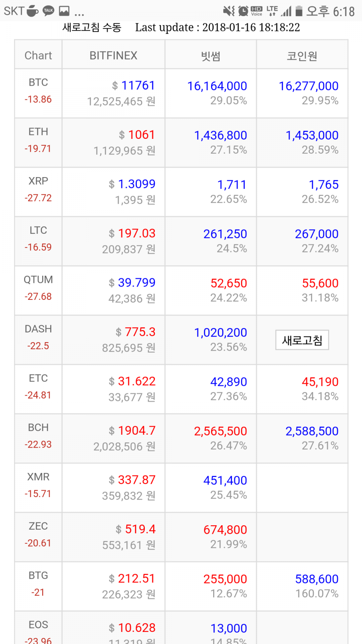Tap Coinone BTG price 588,600
The image size is (362, 644).
pos(317,579)
